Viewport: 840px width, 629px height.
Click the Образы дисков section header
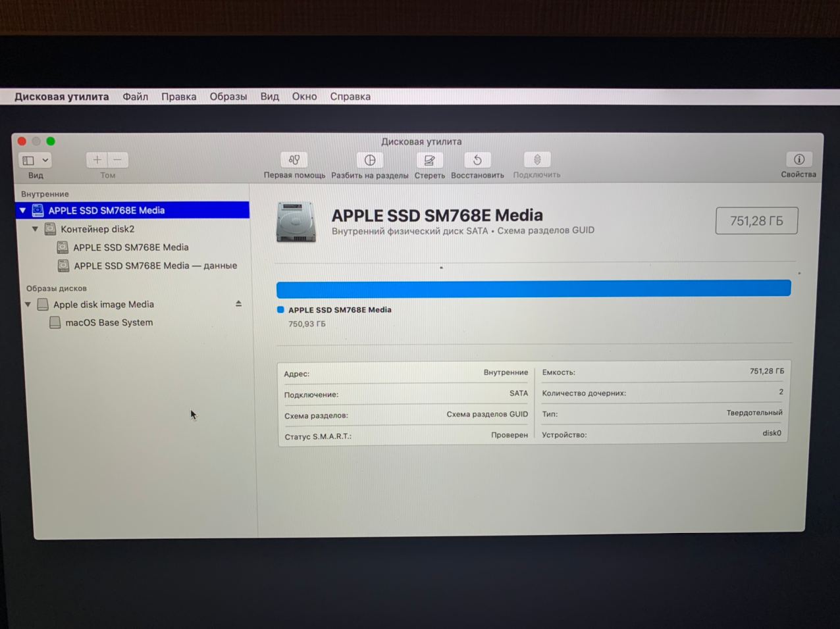[x=57, y=288]
